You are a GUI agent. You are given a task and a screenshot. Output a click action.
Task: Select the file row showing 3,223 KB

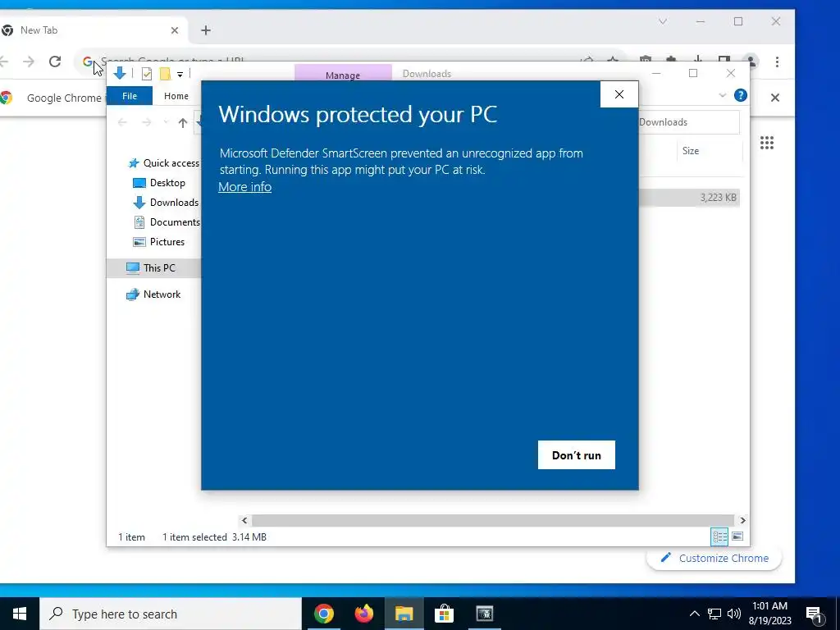pyautogui.click(x=689, y=198)
